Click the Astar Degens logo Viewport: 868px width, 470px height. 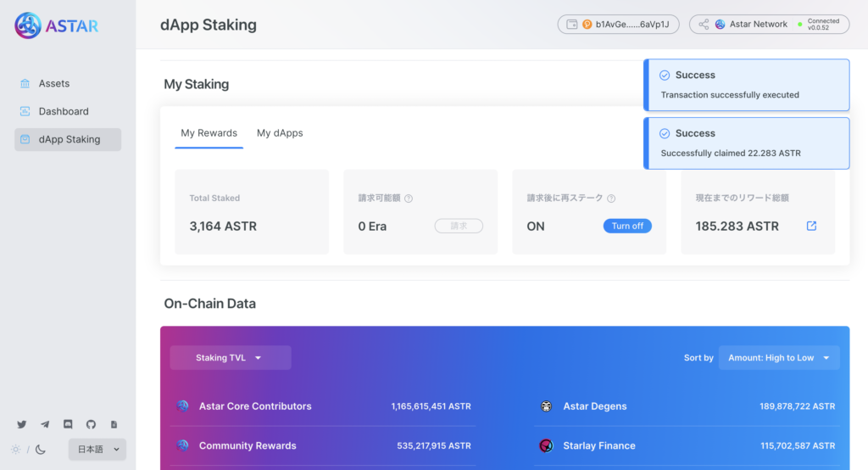tap(547, 406)
